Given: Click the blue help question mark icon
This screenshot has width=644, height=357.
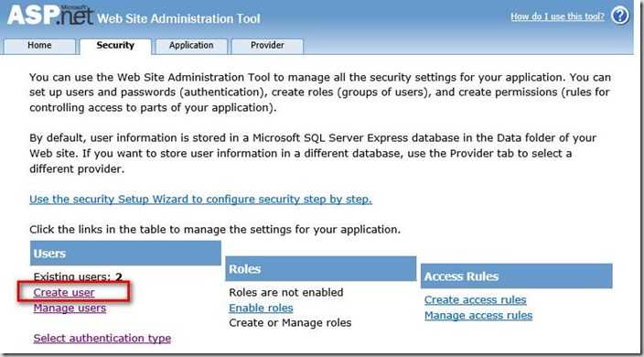Looking at the screenshot, I should pyautogui.click(x=620, y=16).
